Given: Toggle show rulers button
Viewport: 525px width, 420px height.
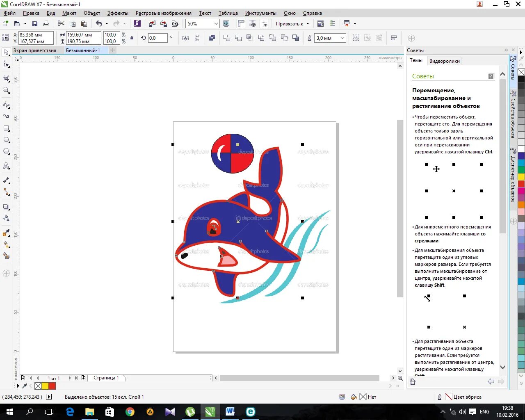Looking at the screenshot, I should [x=241, y=24].
